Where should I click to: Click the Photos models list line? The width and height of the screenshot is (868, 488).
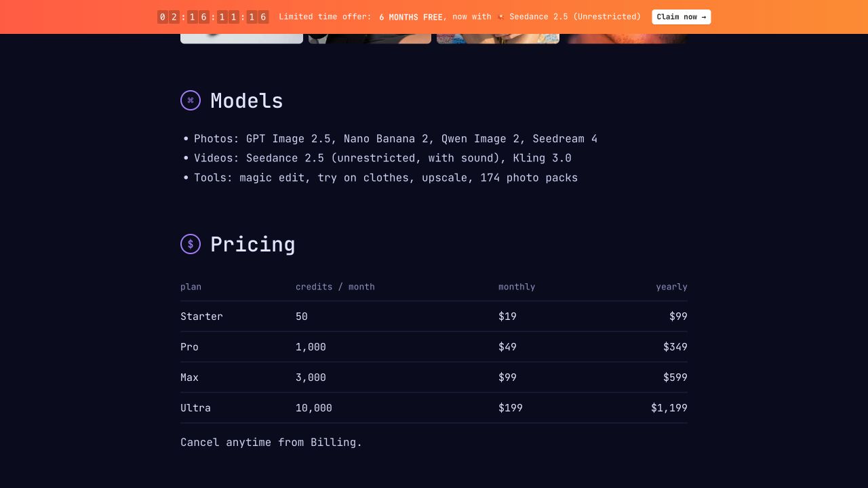pyautogui.click(x=396, y=139)
